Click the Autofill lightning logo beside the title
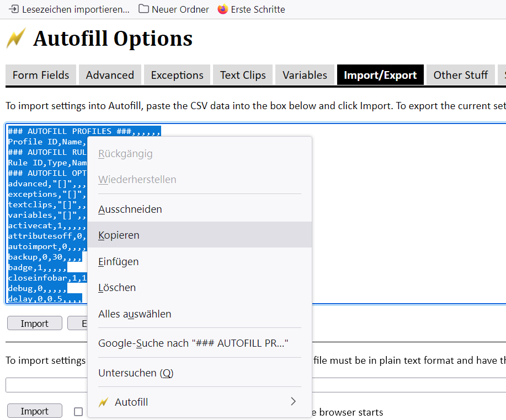Screen dimensions: 506x420 [x=16, y=39]
